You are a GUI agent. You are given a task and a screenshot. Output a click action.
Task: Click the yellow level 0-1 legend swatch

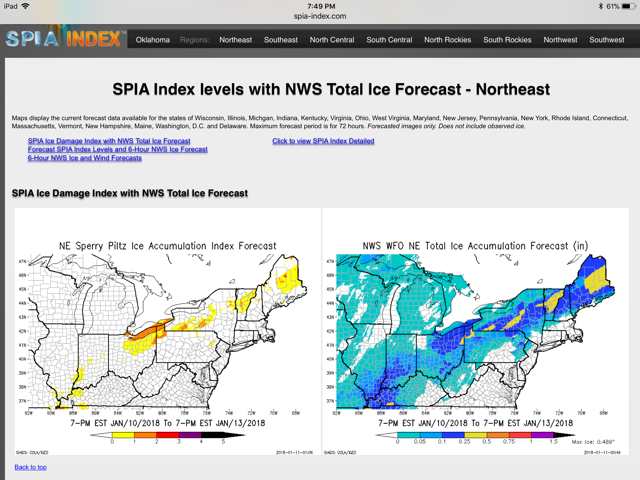[x=123, y=435]
